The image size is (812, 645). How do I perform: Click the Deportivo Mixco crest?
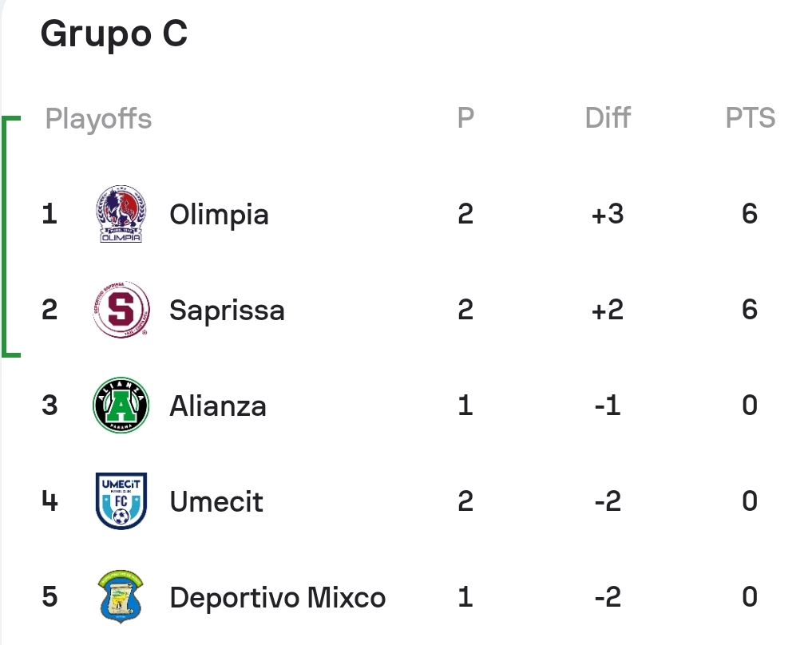(120, 596)
